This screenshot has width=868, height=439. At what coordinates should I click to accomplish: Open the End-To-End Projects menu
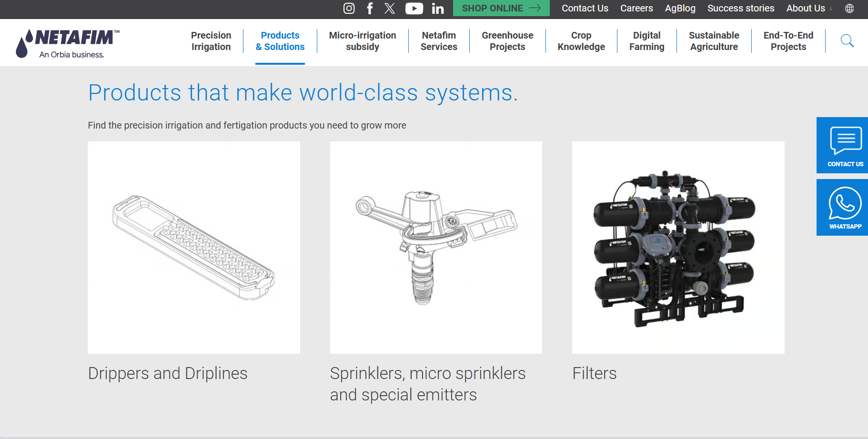(x=788, y=41)
